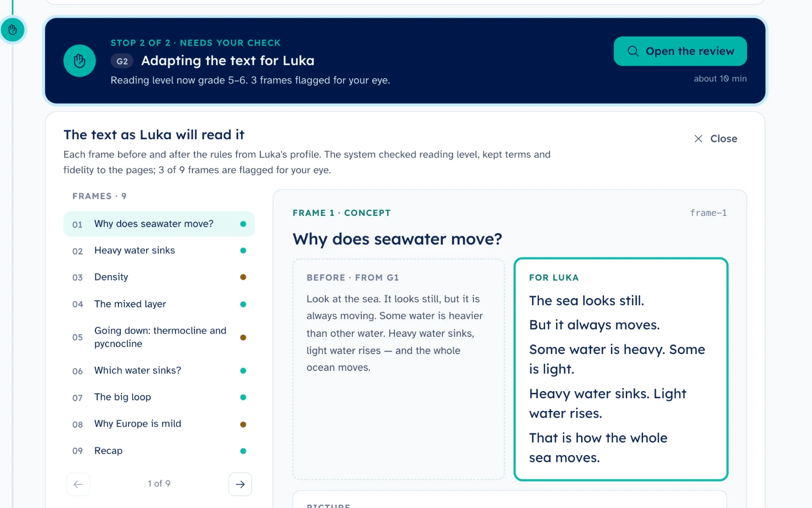Viewport: 812px width, 508px height.
Task: Select frame 03 Density
Action: [x=159, y=277]
